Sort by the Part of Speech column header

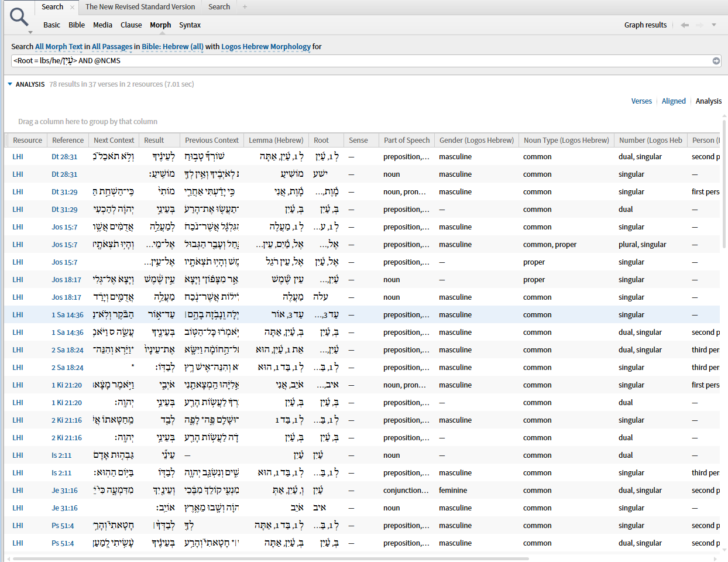click(407, 140)
